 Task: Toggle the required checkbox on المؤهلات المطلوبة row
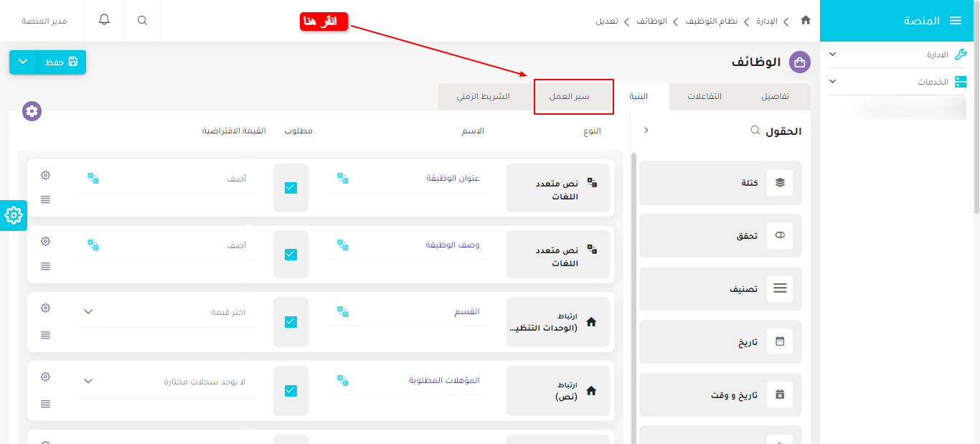[291, 390]
